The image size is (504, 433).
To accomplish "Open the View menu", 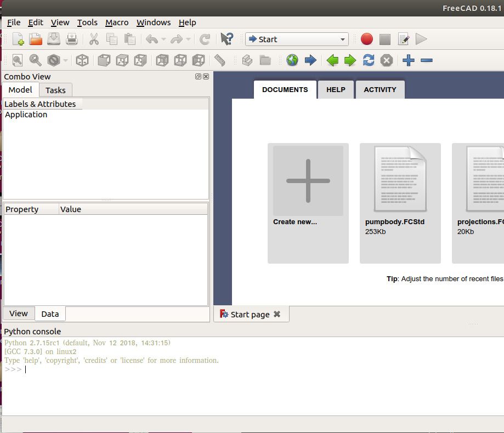I will [x=60, y=22].
